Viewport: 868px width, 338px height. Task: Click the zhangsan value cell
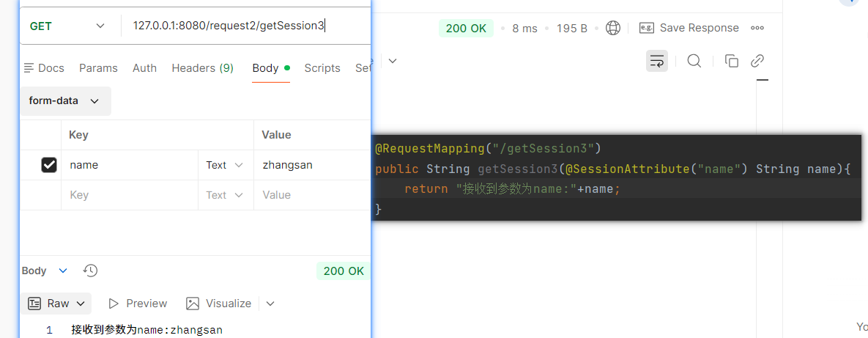311,164
